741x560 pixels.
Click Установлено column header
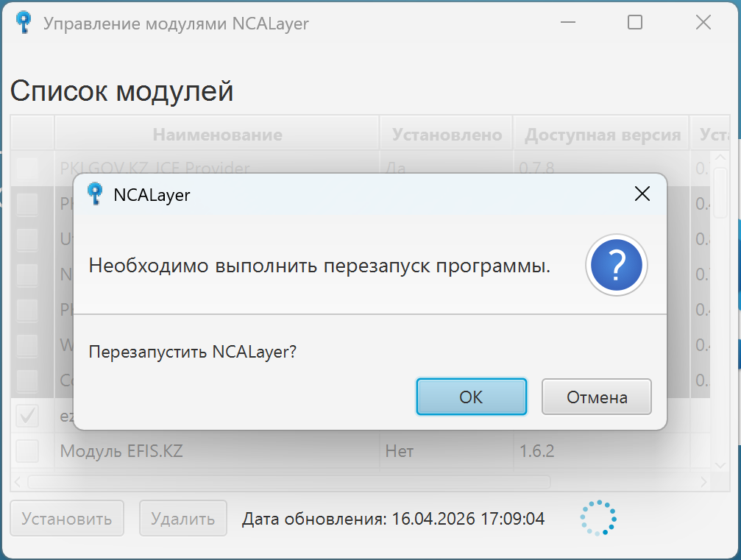tap(447, 135)
